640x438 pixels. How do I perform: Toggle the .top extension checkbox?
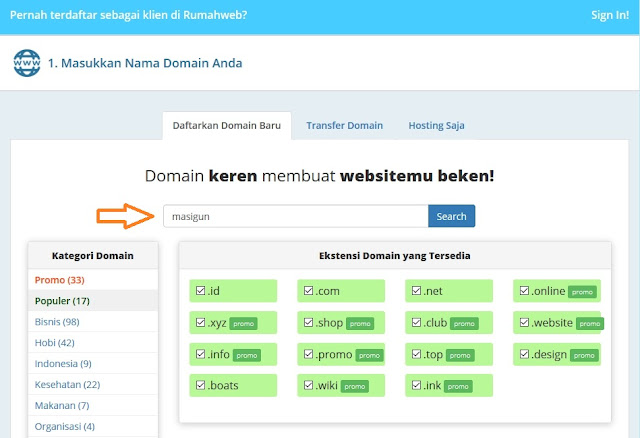(416, 354)
